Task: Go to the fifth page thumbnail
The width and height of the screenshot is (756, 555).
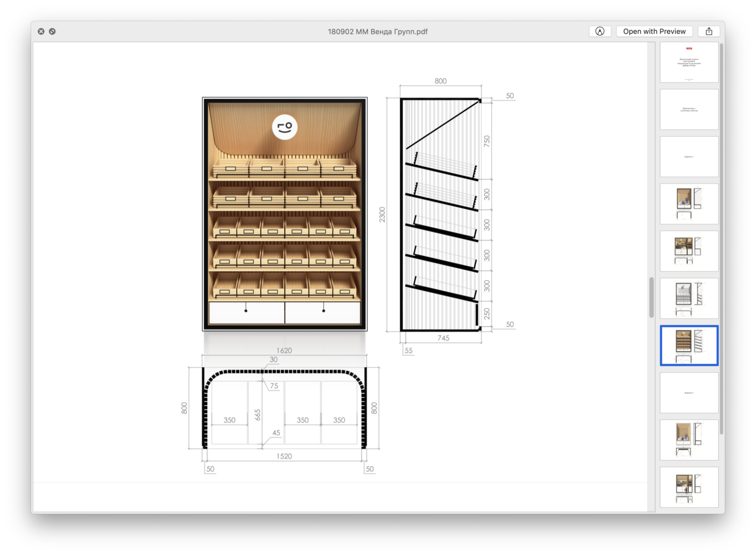Action: [689, 251]
